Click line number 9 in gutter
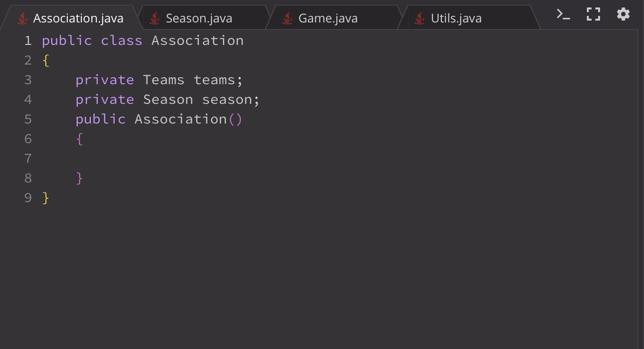644x349 pixels. [x=28, y=198]
